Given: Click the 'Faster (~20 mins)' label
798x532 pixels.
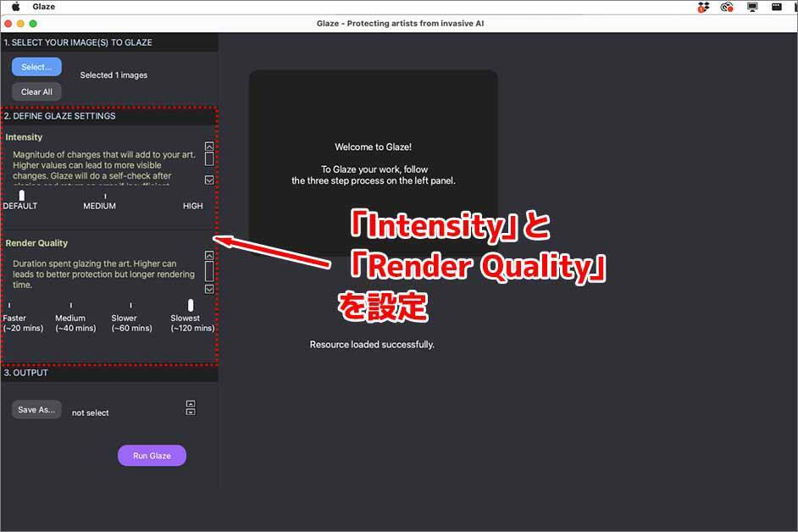Looking at the screenshot, I should click(x=23, y=323).
